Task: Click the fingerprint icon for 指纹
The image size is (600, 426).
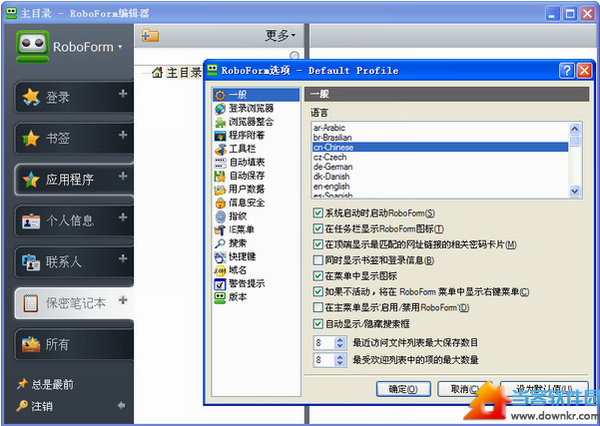Action: tap(220, 217)
